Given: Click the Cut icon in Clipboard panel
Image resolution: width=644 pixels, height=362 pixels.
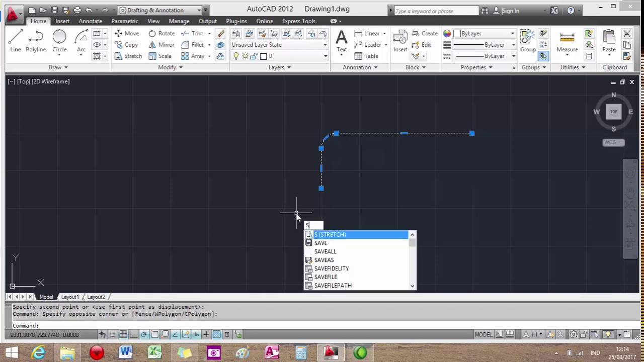Looking at the screenshot, I should pos(627,33).
